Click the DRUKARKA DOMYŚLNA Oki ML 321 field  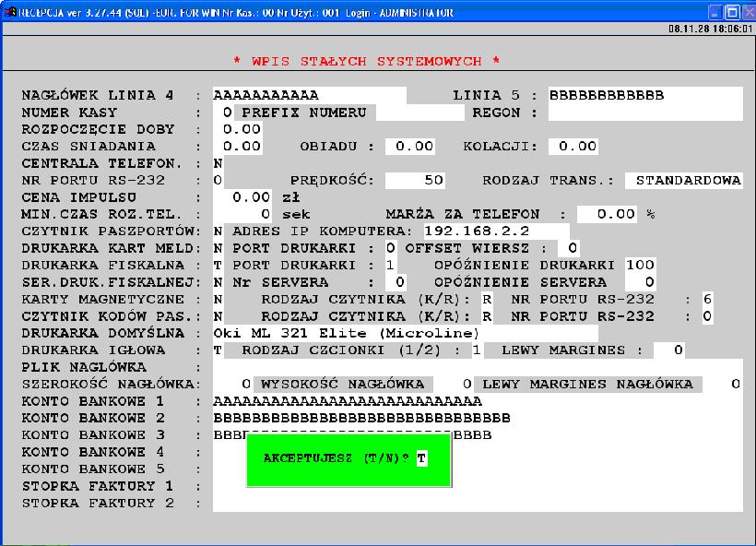pos(405,333)
